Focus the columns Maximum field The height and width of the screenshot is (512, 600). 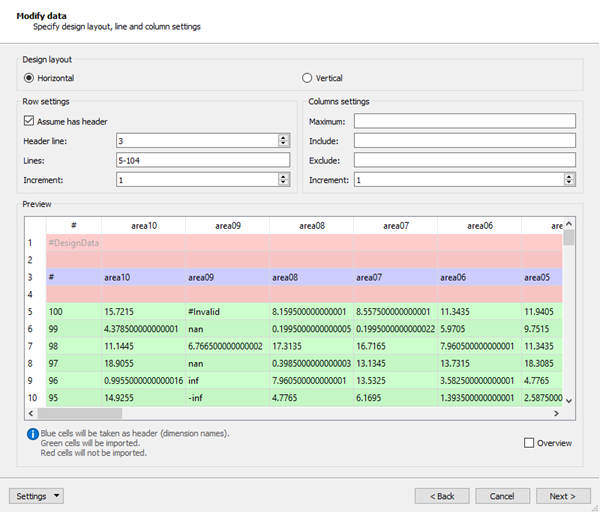tap(465, 121)
